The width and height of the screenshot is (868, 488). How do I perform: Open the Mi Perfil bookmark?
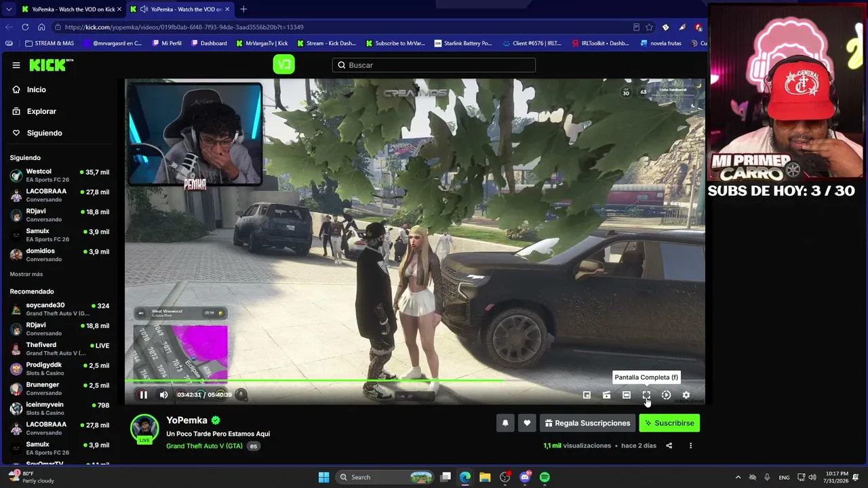pos(167,43)
